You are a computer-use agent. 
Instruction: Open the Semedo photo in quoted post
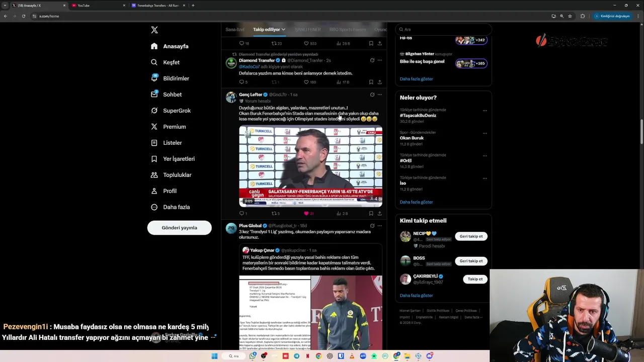coord(347,312)
